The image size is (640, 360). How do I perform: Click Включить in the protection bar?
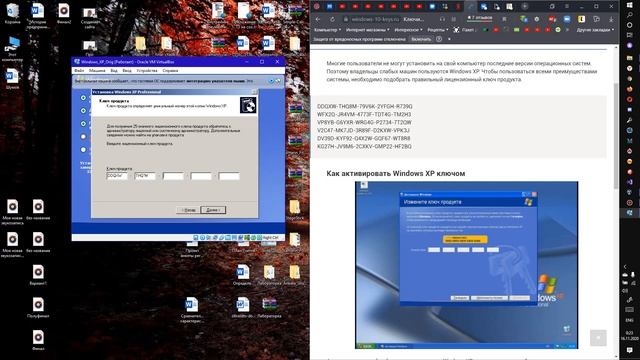pos(421,39)
